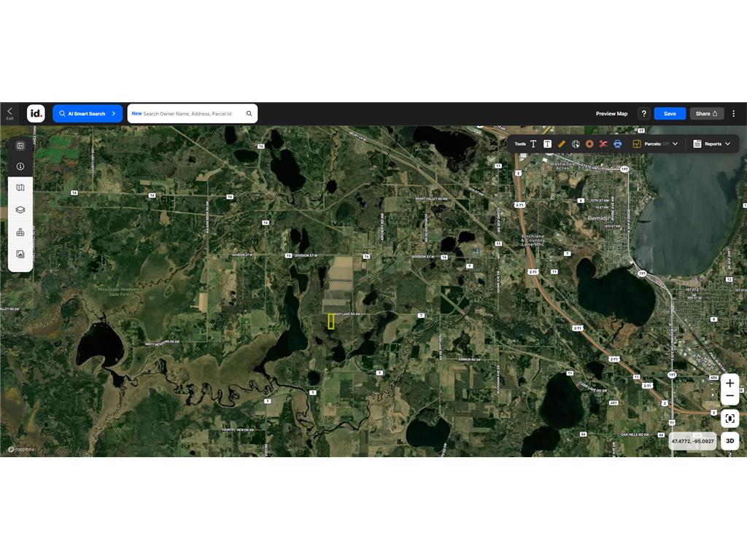Open the layers stack icon
Image resolution: width=747 pixels, height=560 pixels.
tap(20, 209)
